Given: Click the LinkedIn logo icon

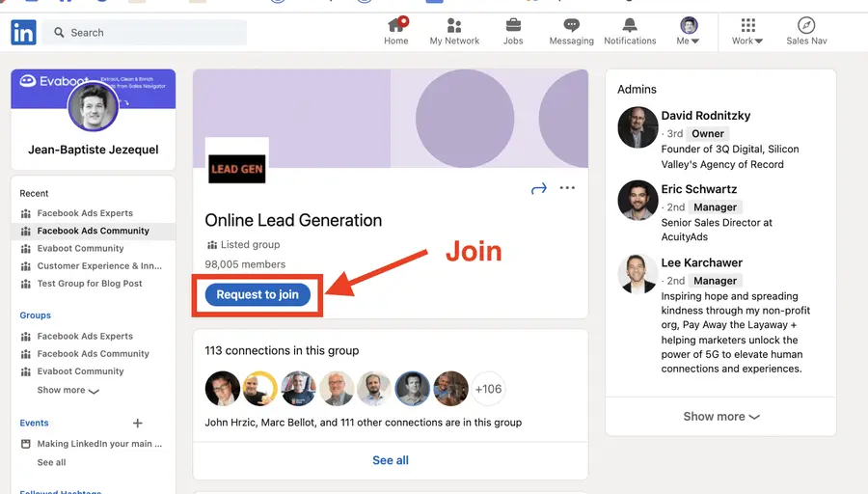Looking at the screenshot, I should [x=23, y=33].
